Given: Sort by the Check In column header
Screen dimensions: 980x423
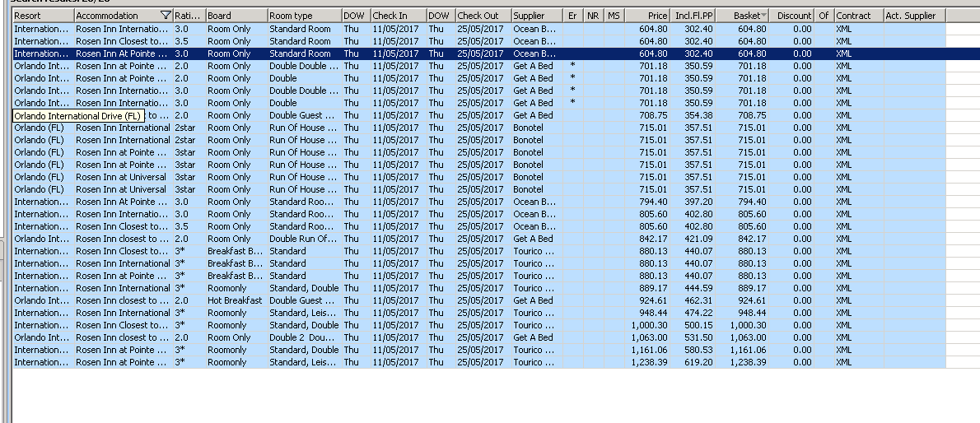Looking at the screenshot, I should point(398,16).
